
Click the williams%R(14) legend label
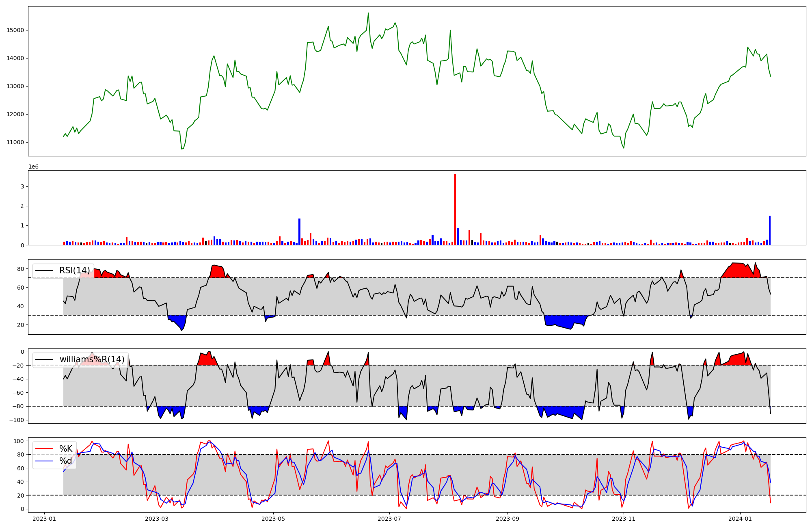point(92,359)
